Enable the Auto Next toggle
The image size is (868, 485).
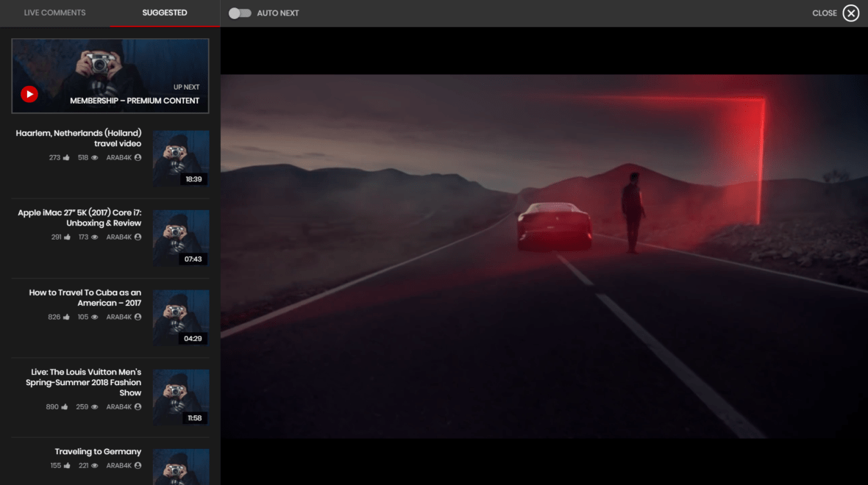coord(239,12)
